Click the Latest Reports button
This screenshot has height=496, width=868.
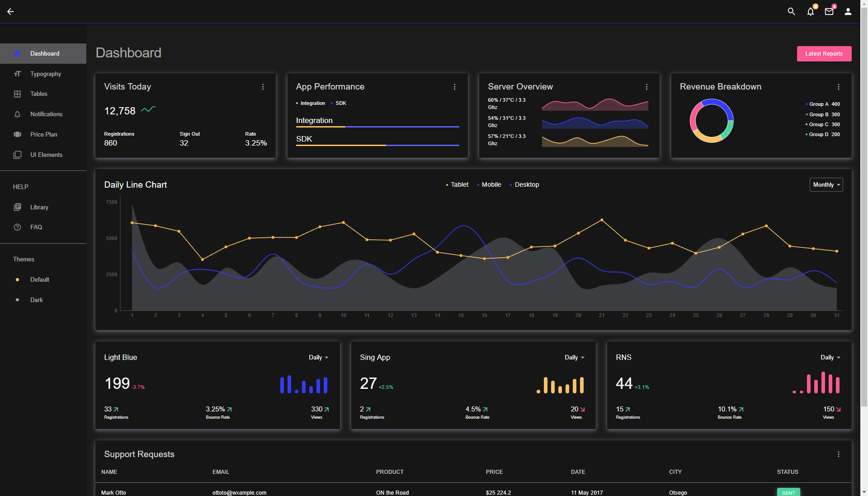click(824, 53)
